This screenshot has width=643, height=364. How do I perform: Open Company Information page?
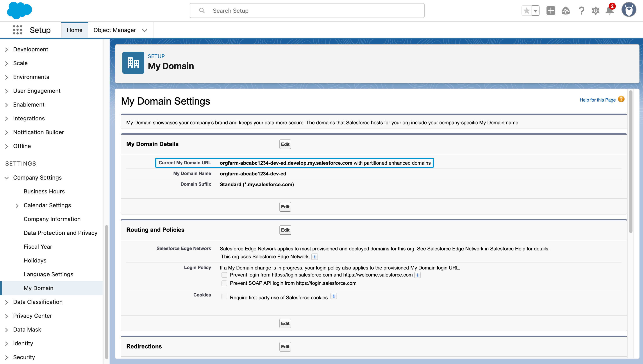52,219
